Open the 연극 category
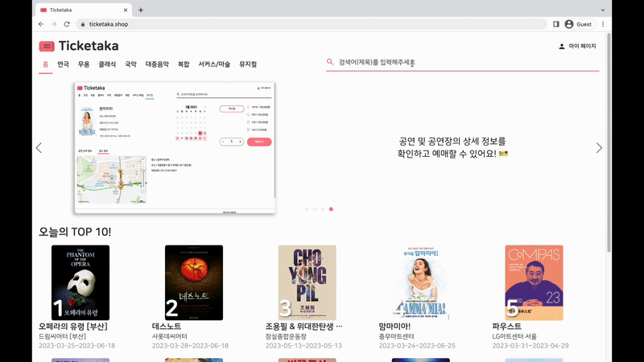 64,64
